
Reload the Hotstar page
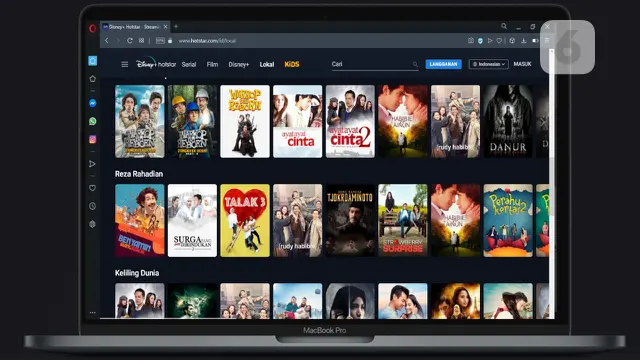(x=130, y=40)
